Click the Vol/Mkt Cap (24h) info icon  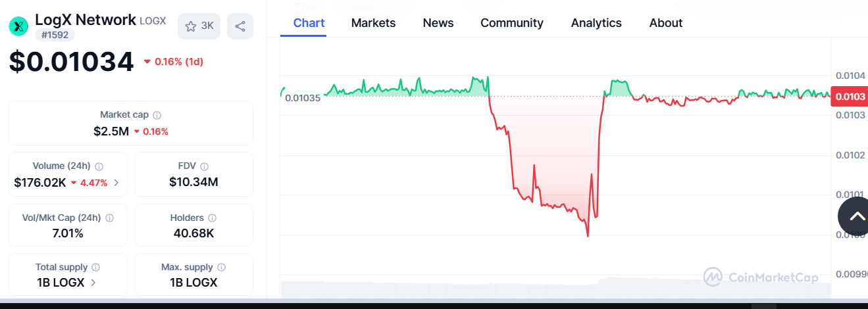pos(109,218)
